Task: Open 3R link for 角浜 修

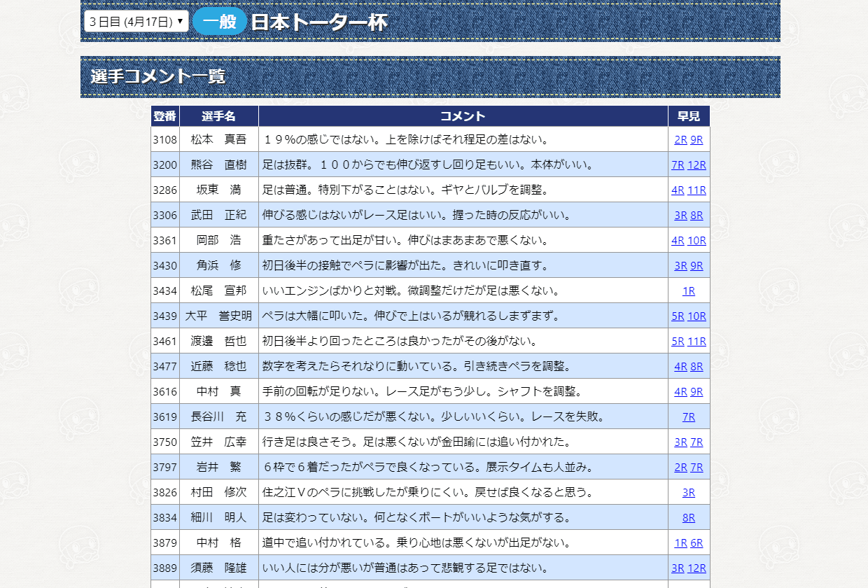Action: click(680, 265)
